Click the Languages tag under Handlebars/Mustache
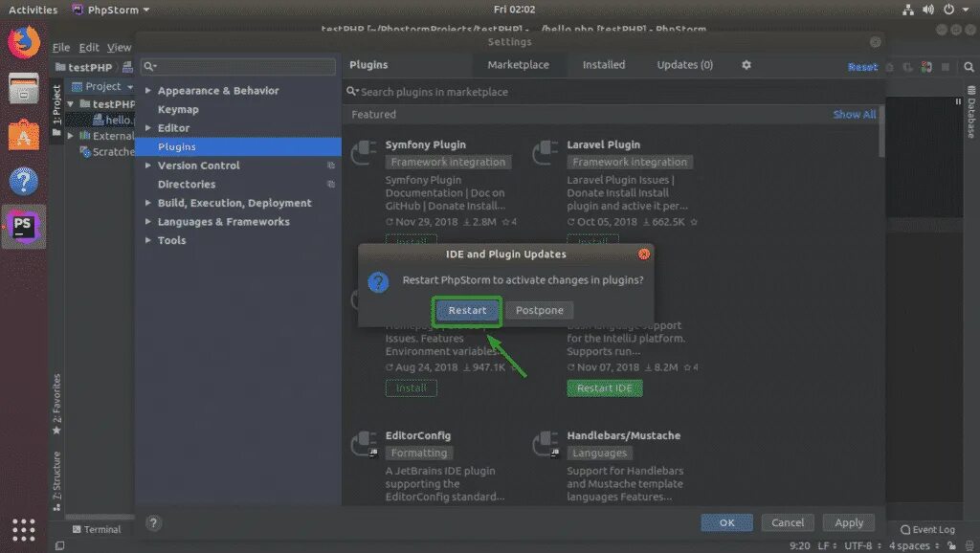980x553 pixels. (x=599, y=453)
